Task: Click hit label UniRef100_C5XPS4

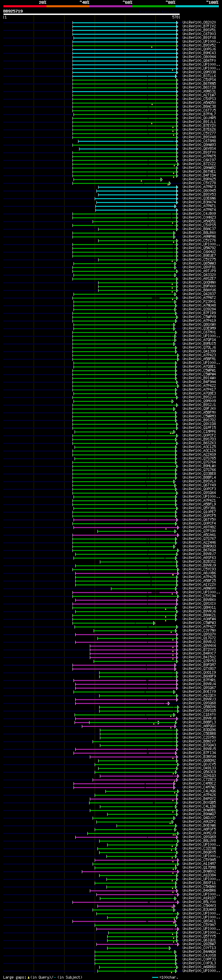Action: click(199, 80)
